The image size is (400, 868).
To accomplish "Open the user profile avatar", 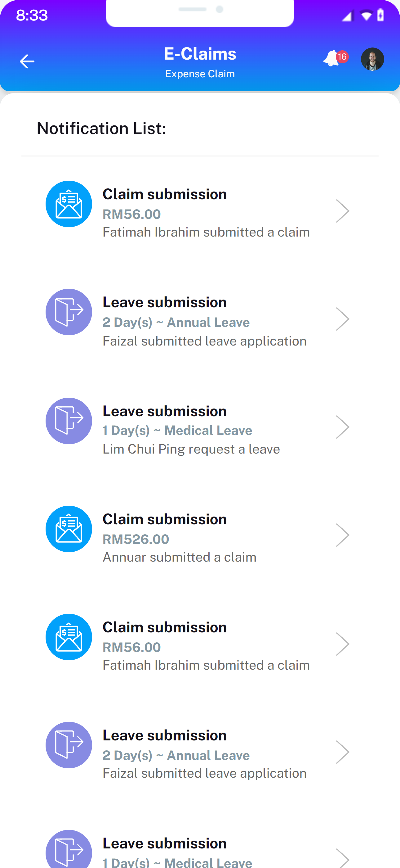I will point(372,59).
